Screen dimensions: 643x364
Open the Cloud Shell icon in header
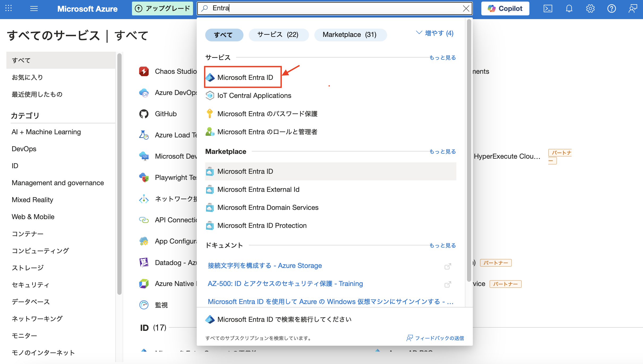click(548, 9)
